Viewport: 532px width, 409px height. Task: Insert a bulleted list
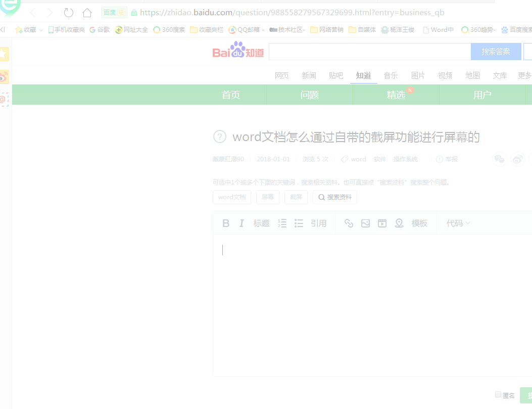coord(299,223)
